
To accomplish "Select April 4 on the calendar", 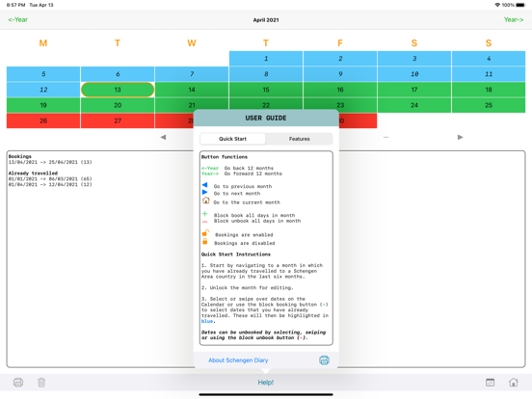I will (489, 59).
